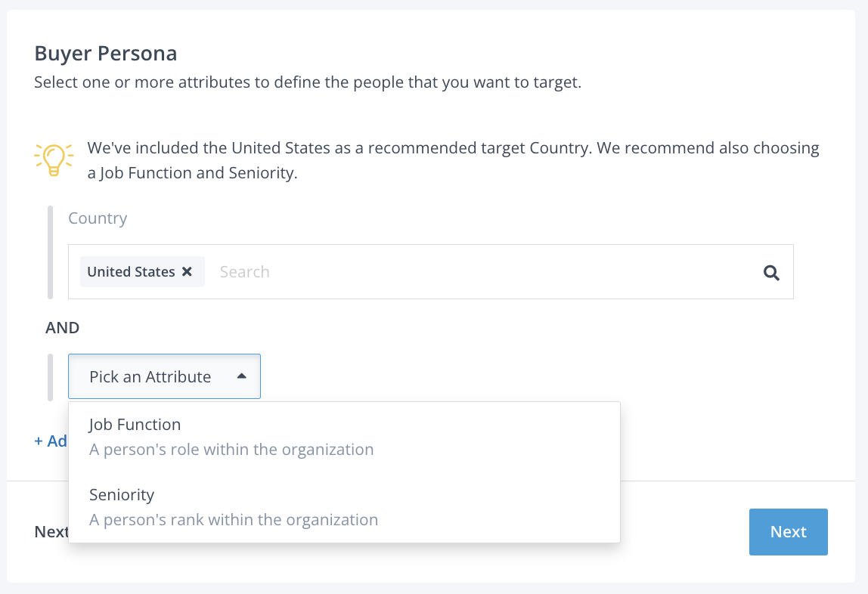This screenshot has width=868, height=594.
Task: Remove the United States country tag
Action: point(188,272)
